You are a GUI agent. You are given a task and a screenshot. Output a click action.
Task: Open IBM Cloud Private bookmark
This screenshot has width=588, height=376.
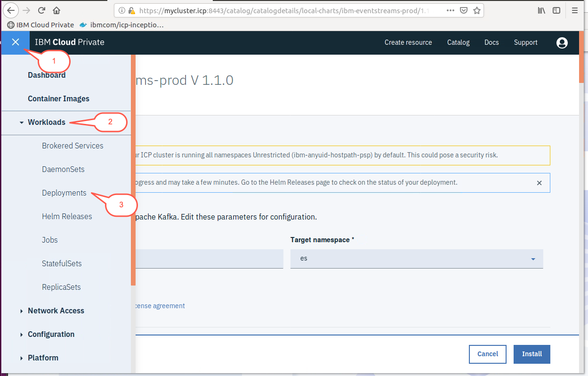click(x=41, y=25)
